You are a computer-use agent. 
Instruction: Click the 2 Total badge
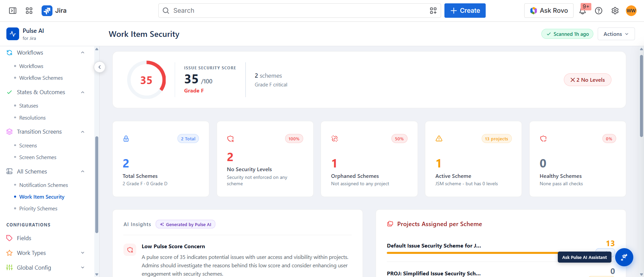click(188, 139)
